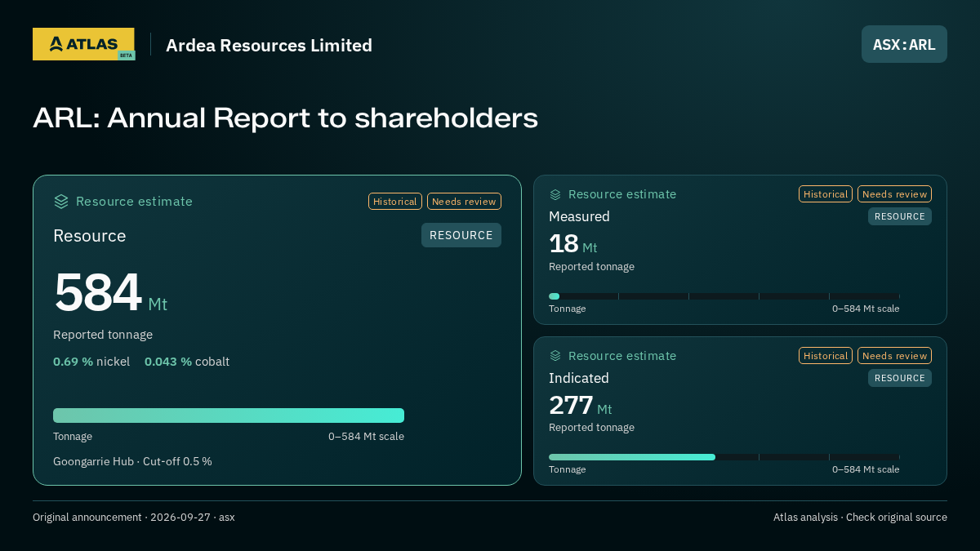Click the ARL: Annual Report to shareholders title
This screenshot has height=551, width=980.
tap(286, 118)
